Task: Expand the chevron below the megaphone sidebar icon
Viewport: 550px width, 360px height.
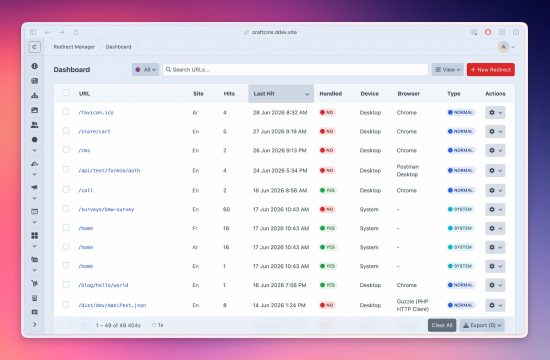Action: [34, 198]
